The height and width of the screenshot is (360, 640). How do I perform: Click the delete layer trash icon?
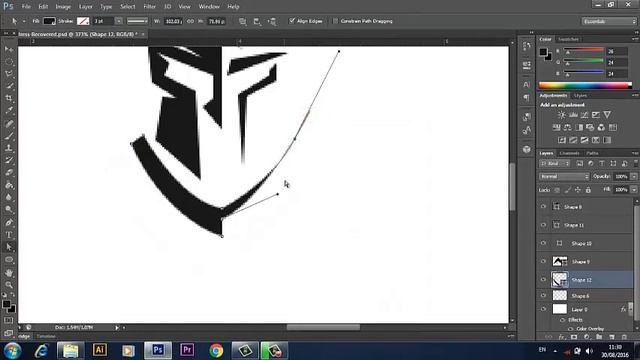624,337
